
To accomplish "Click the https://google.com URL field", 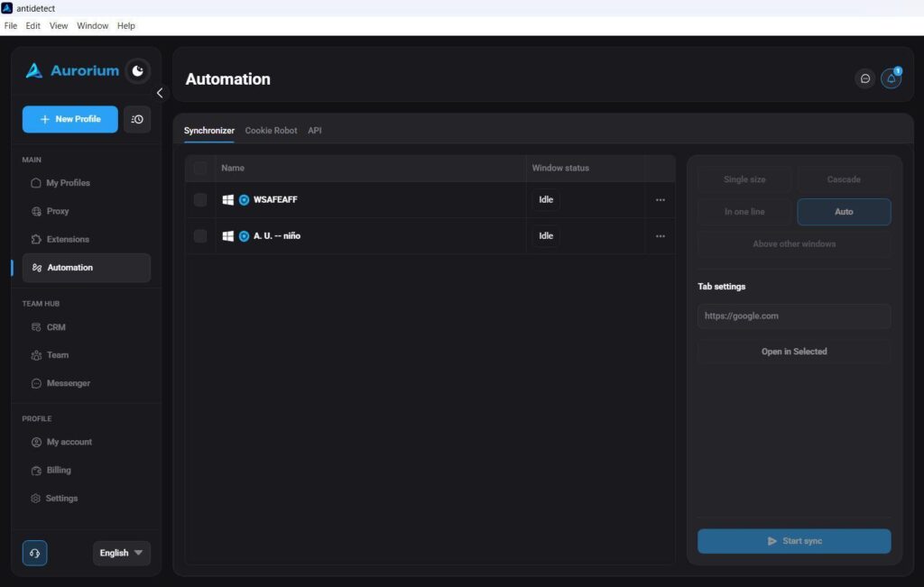I will point(794,316).
